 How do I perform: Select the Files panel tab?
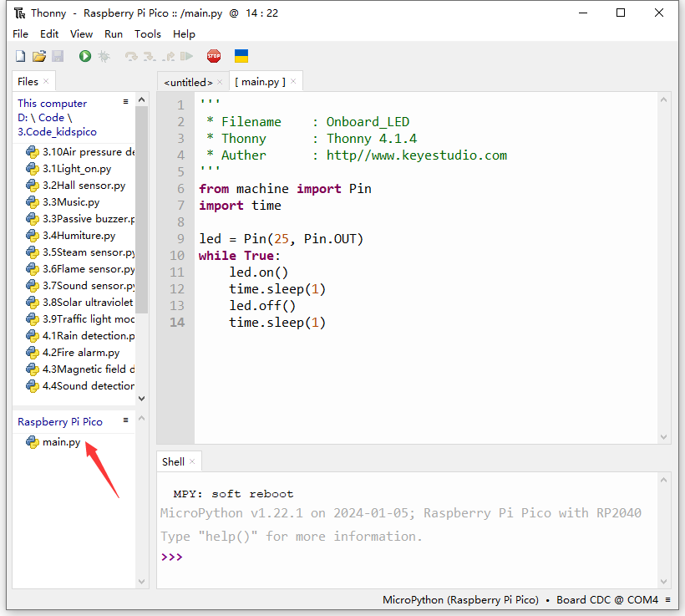(28, 81)
